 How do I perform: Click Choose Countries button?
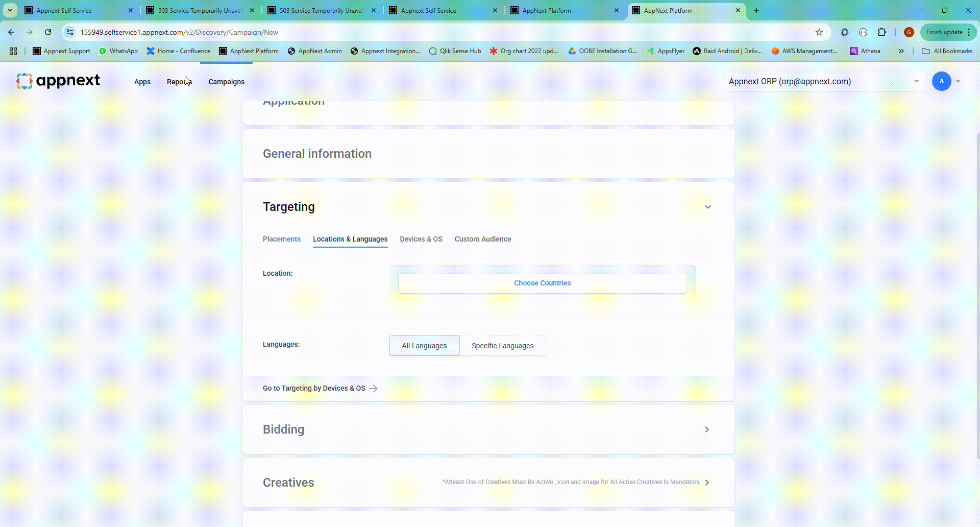coord(543,283)
